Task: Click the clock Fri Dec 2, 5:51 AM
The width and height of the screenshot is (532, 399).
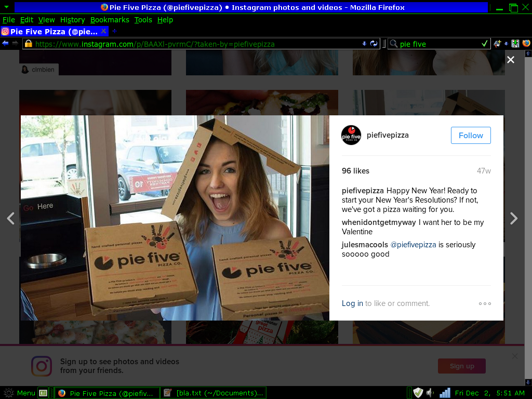Action: [x=489, y=393]
